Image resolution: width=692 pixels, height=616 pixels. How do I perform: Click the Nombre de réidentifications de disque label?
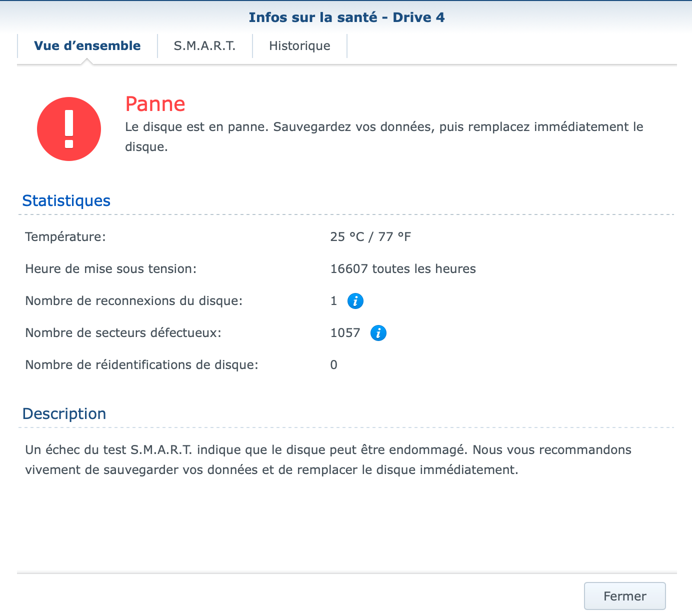pos(141,365)
